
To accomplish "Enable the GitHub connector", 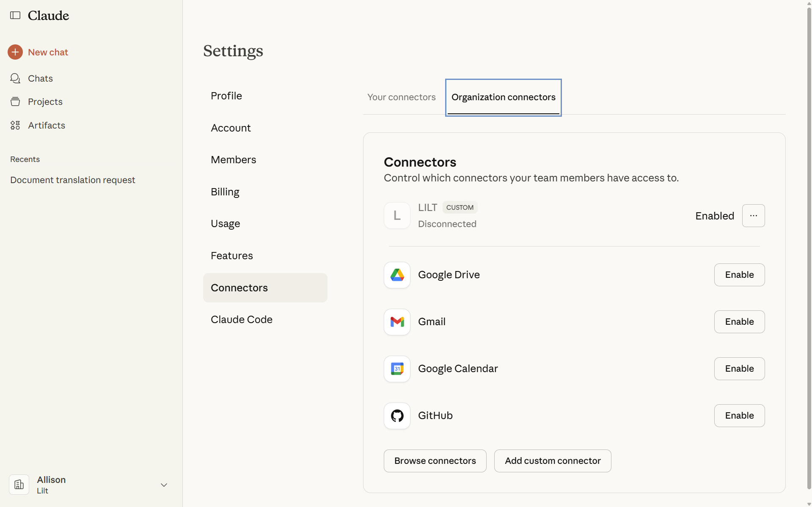I will coord(739,416).
